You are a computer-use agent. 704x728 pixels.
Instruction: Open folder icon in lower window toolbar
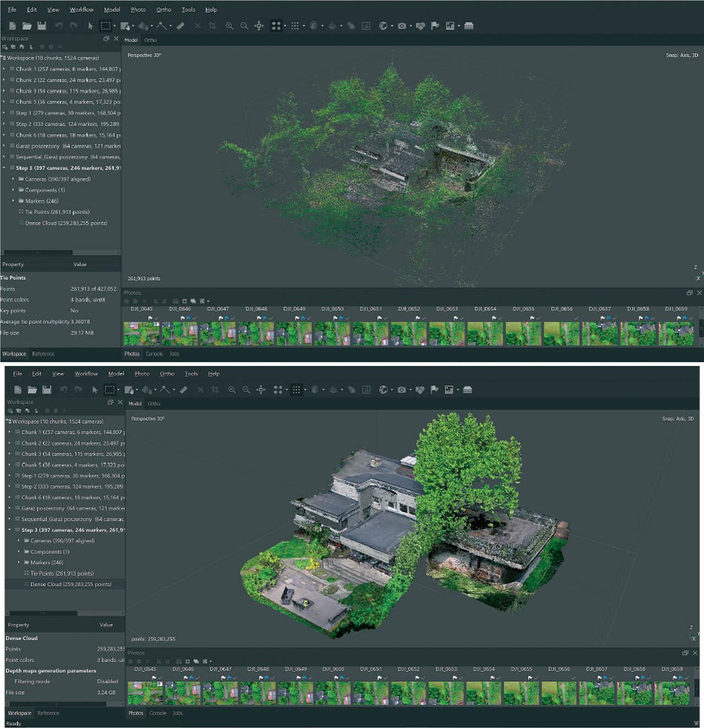pos(32,390)
